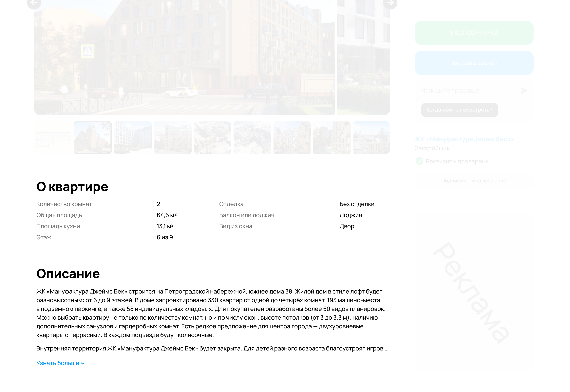Click the send message arrow icon

[x=524, y=91]
